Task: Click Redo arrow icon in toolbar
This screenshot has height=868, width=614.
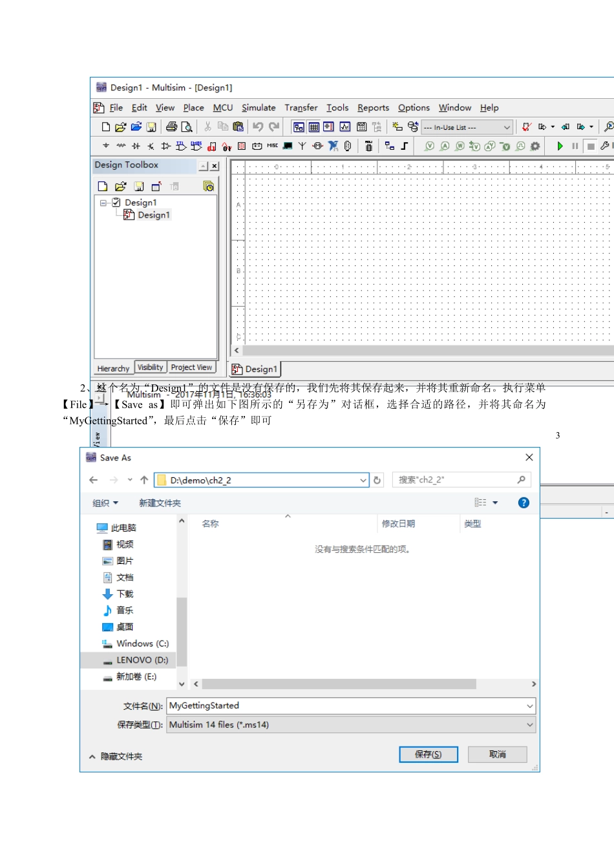Action: 274,127
